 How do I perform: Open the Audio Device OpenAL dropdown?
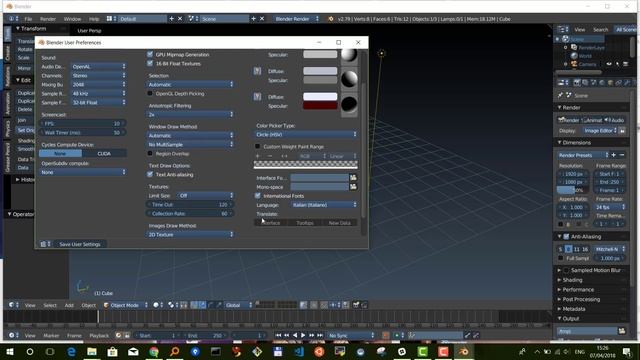tap(98, 66)
